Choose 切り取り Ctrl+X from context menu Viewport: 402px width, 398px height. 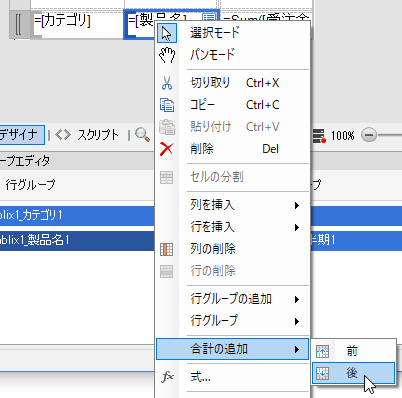[x=233, y=83]
